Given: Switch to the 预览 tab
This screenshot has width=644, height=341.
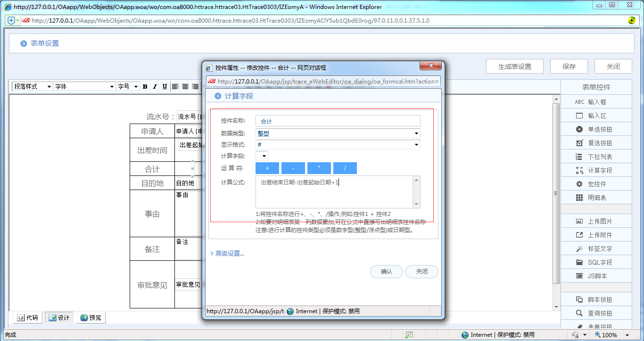Looking at the screenshot, I should point(91,318).
